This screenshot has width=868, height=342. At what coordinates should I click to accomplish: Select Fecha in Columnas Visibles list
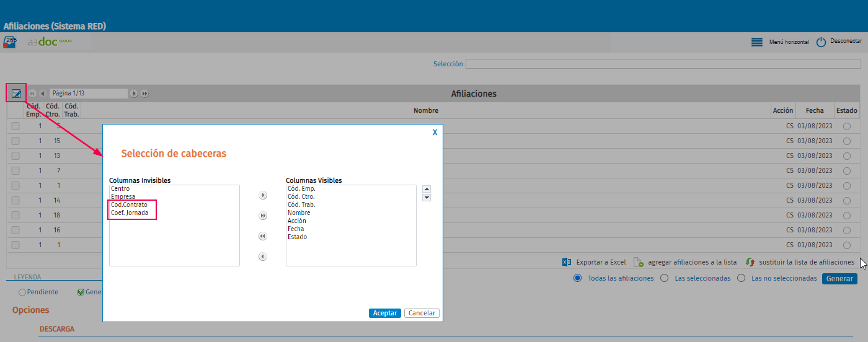[296, 229]
